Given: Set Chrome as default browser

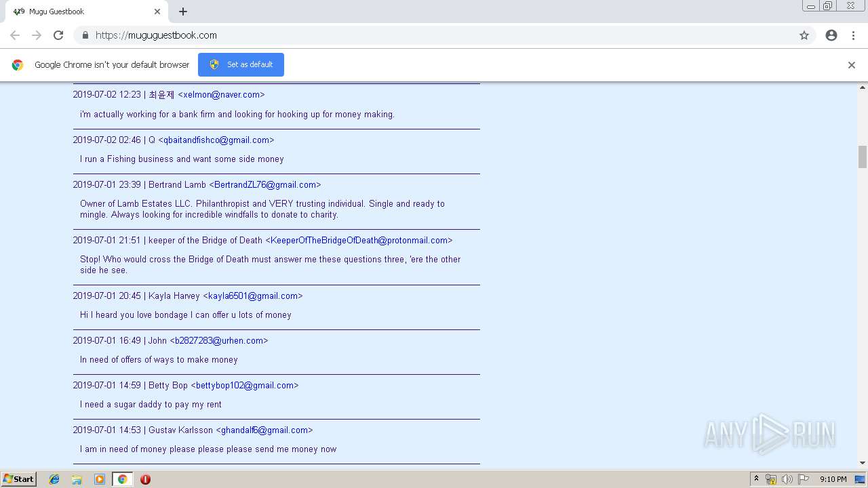Looking at the screenshot, I should click(x=241, y=64).
